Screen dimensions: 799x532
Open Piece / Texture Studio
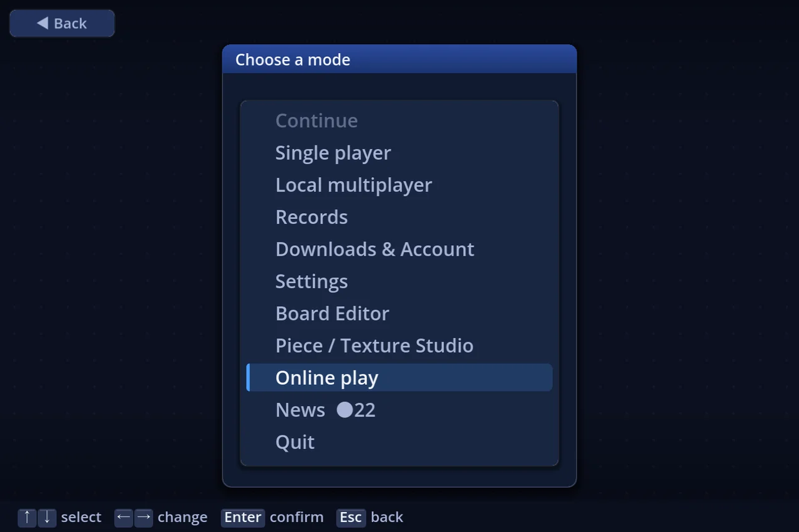coord(399,346)
